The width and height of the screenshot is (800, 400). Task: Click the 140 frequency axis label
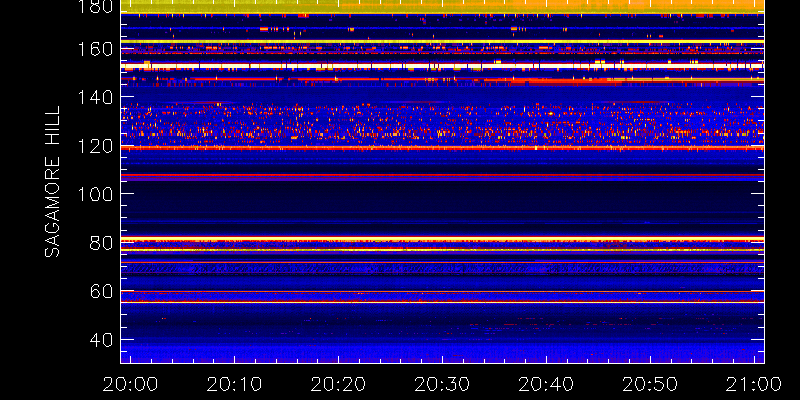94,97
